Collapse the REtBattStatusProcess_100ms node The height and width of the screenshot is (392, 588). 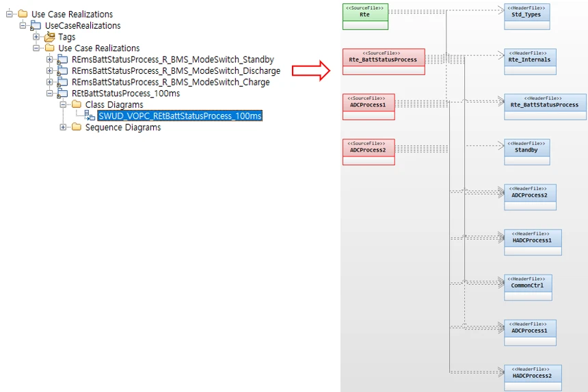pyautogui.click(x=49, y=94)
